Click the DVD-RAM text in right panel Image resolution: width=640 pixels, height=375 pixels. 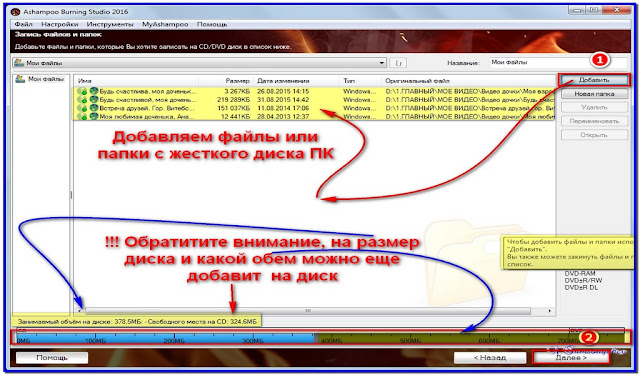tap(580, 273)
